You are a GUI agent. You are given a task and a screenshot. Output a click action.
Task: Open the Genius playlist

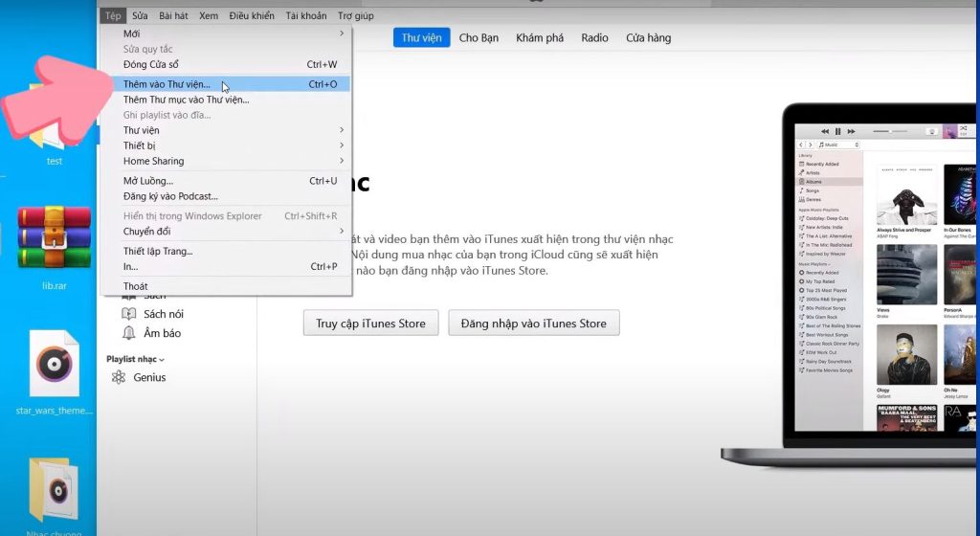pyautogui.click(x=149, y=377)
